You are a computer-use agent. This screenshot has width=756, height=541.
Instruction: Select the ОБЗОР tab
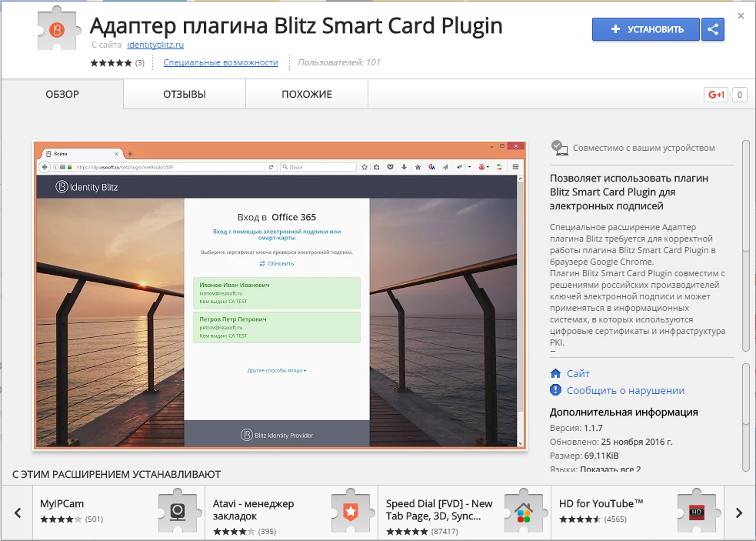[x=62, y=95]
